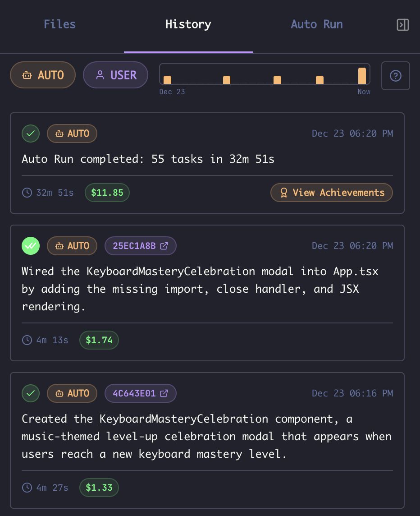Click the $11.85 cost badge

click(x=107, y=193)
